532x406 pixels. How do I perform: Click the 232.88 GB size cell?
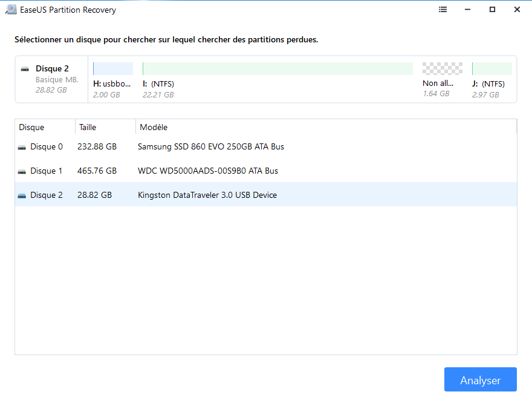coord(97,146)
